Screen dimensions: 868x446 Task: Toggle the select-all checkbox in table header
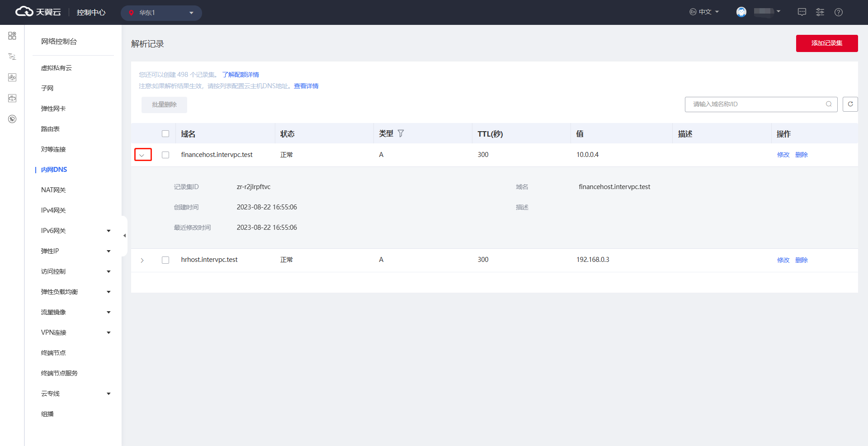pyautogui.click(x=165, y=134)
